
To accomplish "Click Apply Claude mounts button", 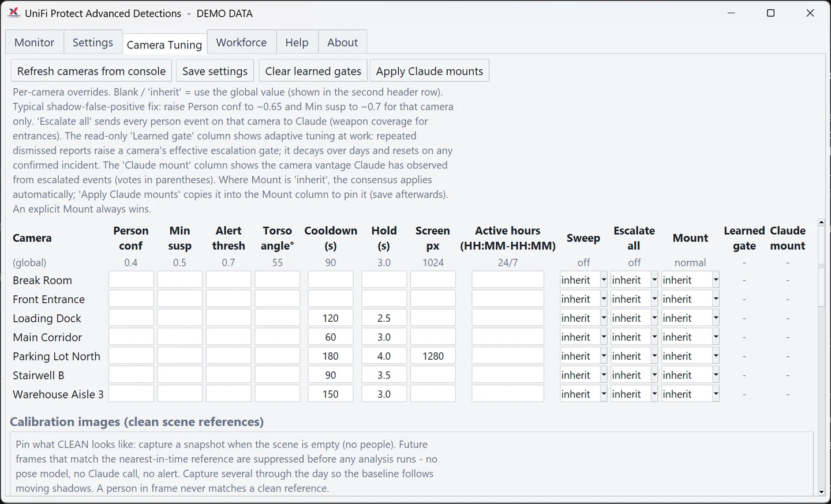I will [429, 71].
